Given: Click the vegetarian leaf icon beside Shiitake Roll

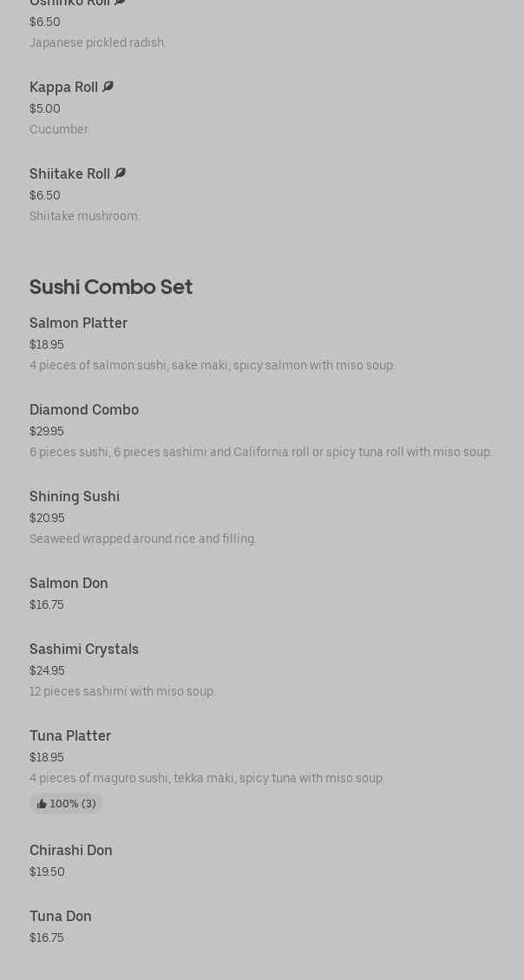Looking at the screenshot, I should [x=120, y=173].
